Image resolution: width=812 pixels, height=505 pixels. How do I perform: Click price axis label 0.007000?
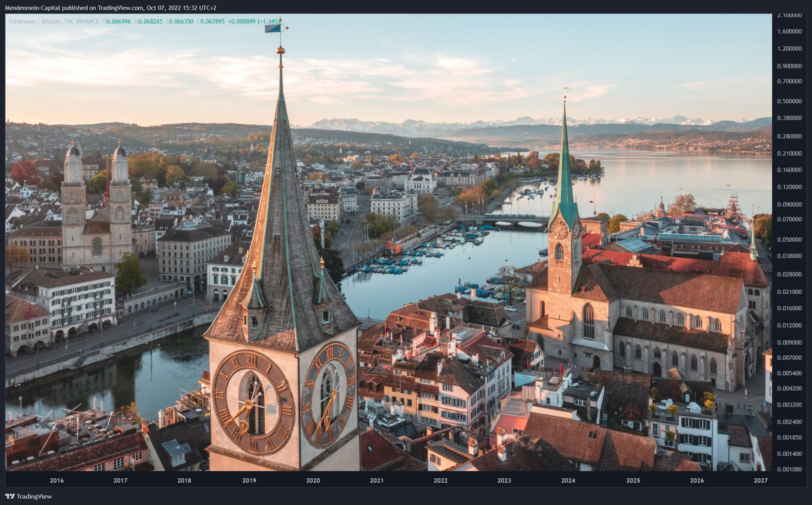[789, 357]
